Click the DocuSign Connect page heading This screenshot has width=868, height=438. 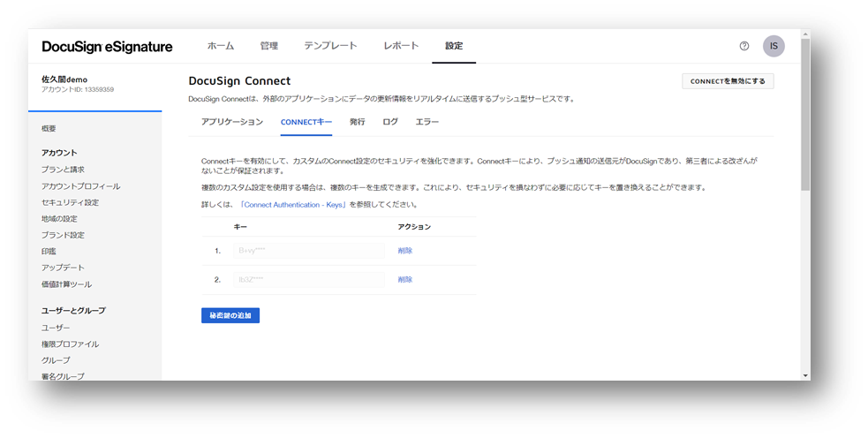tap(239, 81)
